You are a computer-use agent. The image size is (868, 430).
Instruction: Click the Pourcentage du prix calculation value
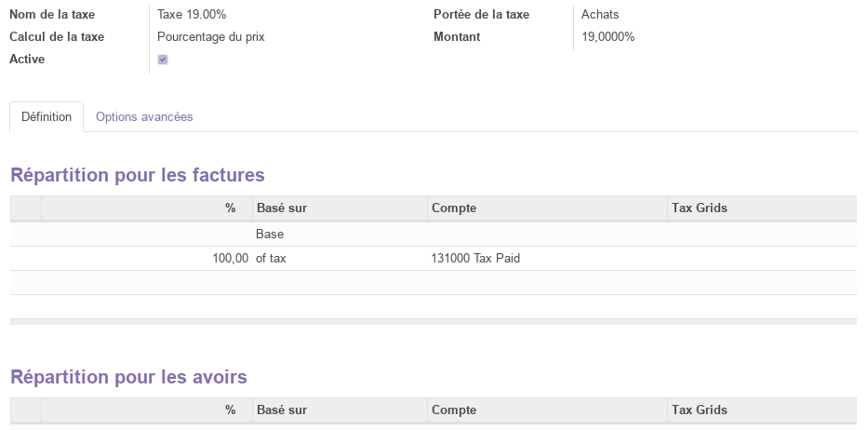click(211, 37)
